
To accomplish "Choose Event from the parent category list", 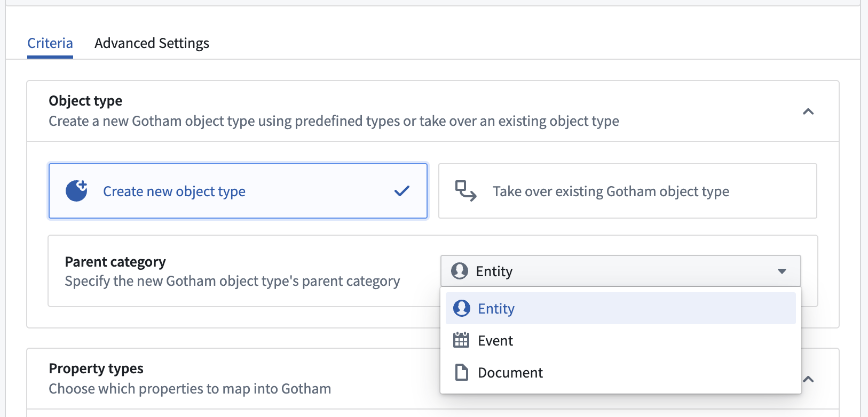I will (x=621, y=340).
